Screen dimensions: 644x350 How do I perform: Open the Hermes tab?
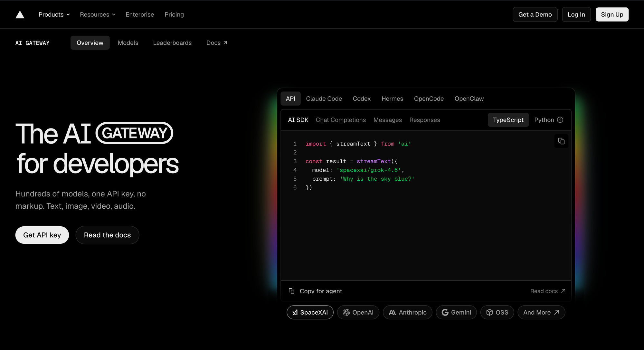[x=392, y=99]
